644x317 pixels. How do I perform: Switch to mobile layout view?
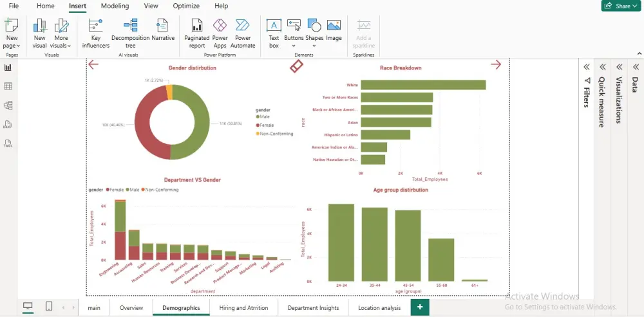(48, 306)
